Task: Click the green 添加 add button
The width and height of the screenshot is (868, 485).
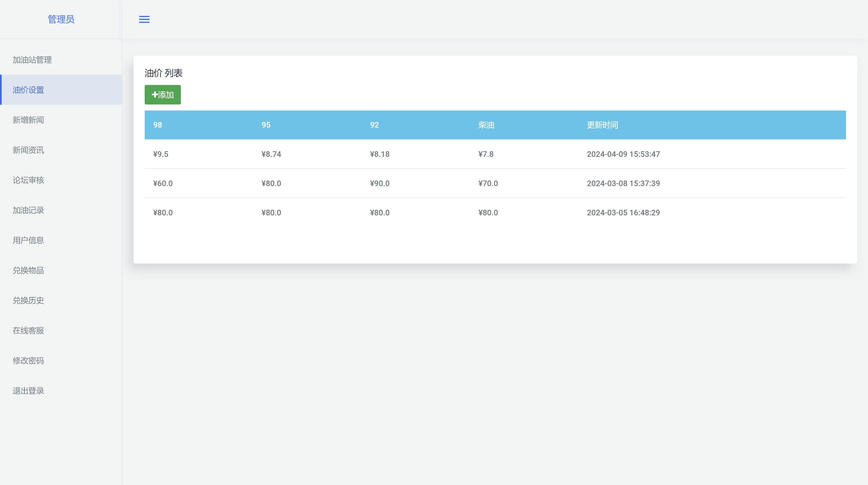Action: (x=163, y=95)
